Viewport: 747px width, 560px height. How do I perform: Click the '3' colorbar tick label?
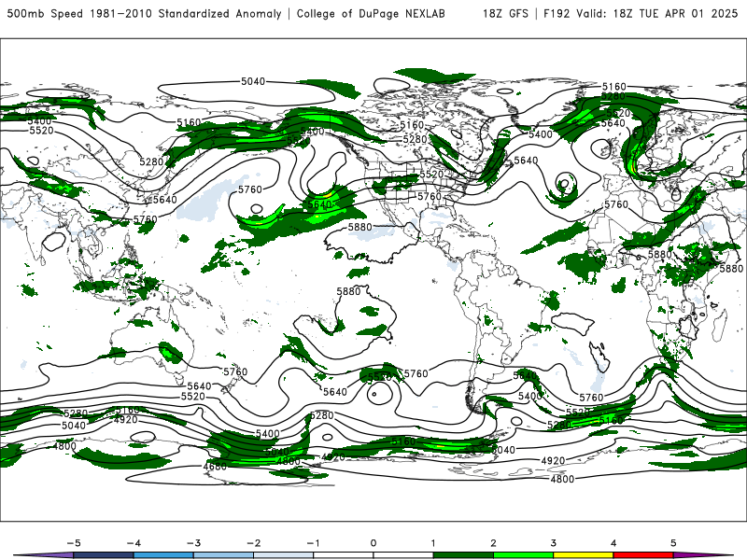(x=553, y=543)
